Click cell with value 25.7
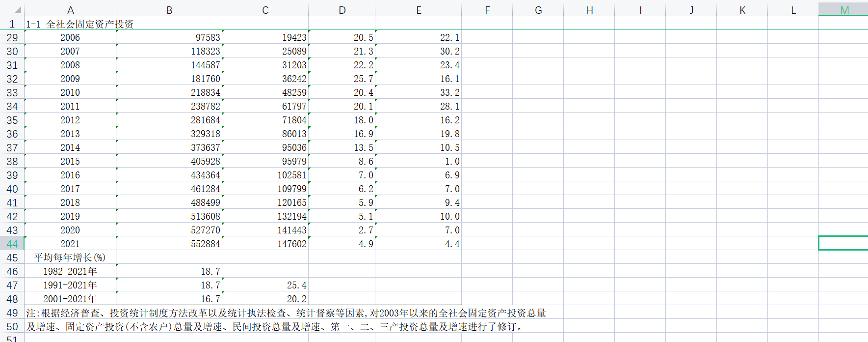The image size is (868, 342). [x=342, y=79]
